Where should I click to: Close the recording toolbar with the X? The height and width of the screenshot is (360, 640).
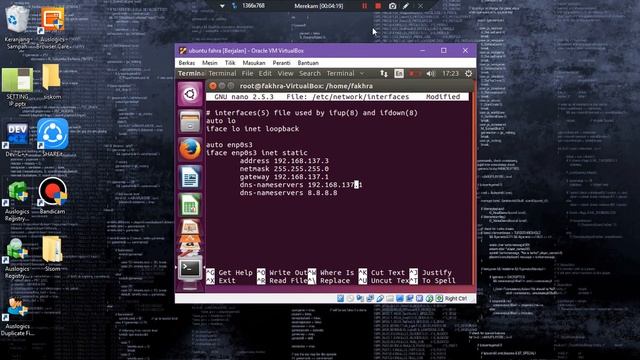(420, 6)
